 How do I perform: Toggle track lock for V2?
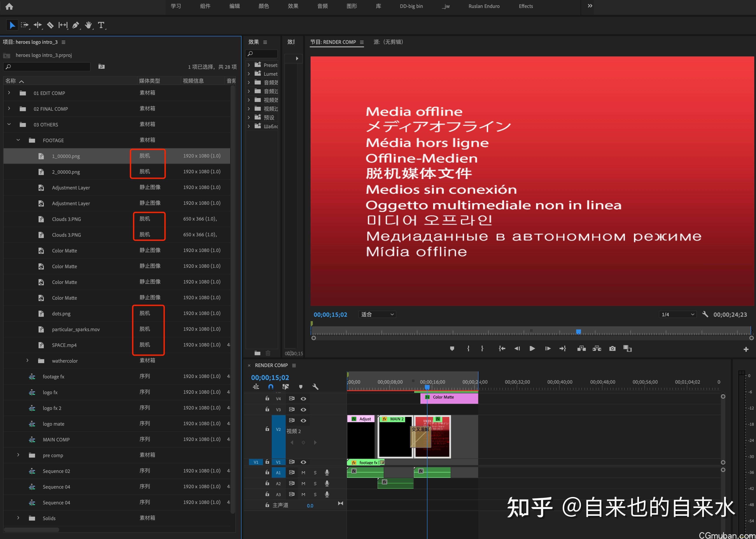tap(267, 429)
